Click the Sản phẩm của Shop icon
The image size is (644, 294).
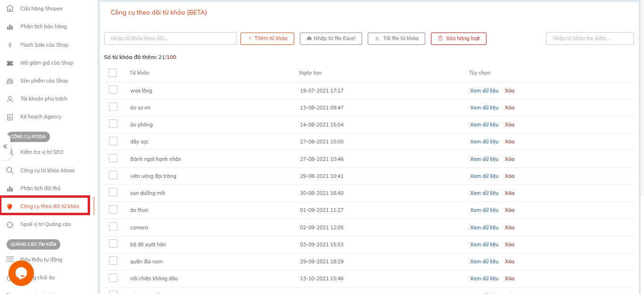click(x=10, y=81)
